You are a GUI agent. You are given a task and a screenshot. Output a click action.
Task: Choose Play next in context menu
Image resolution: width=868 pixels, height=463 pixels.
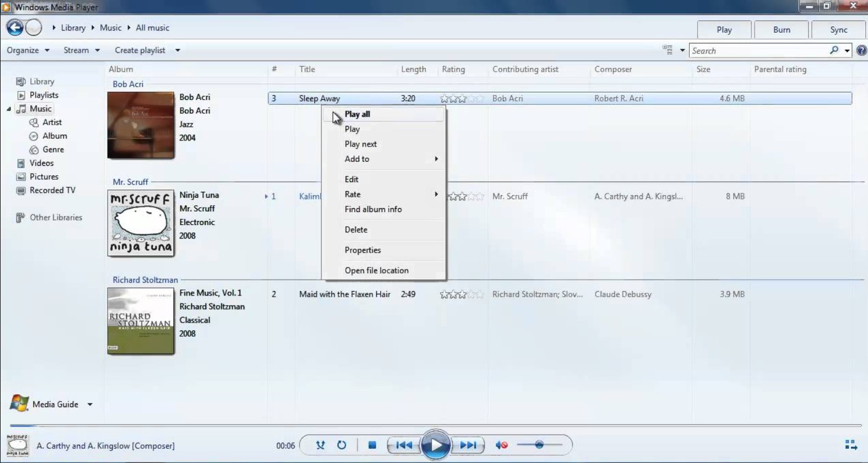coord(360,144)
